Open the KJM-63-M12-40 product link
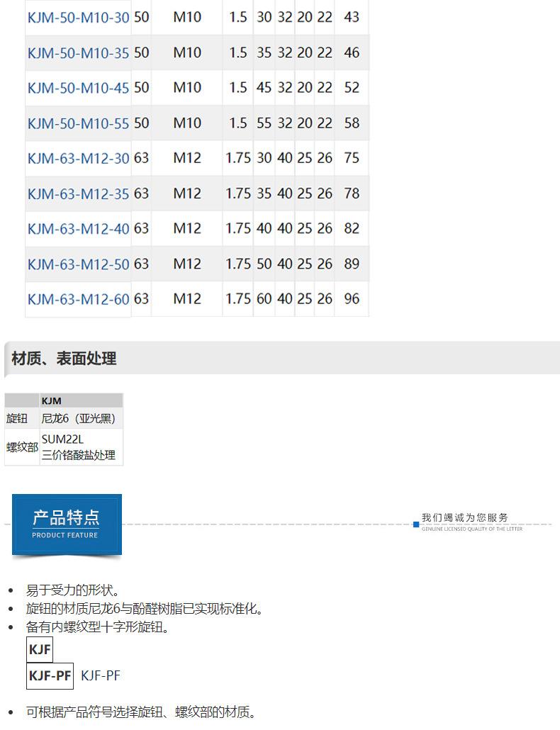560x730 pixels. (78, 229)
